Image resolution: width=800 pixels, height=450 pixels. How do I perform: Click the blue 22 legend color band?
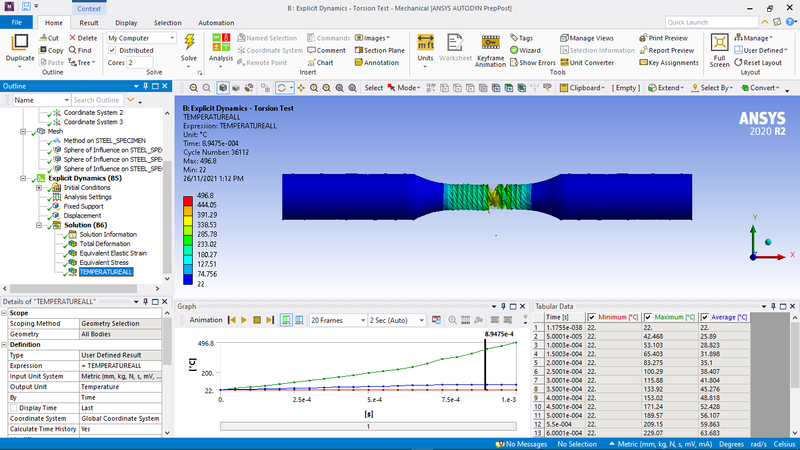tap(188, 280)
